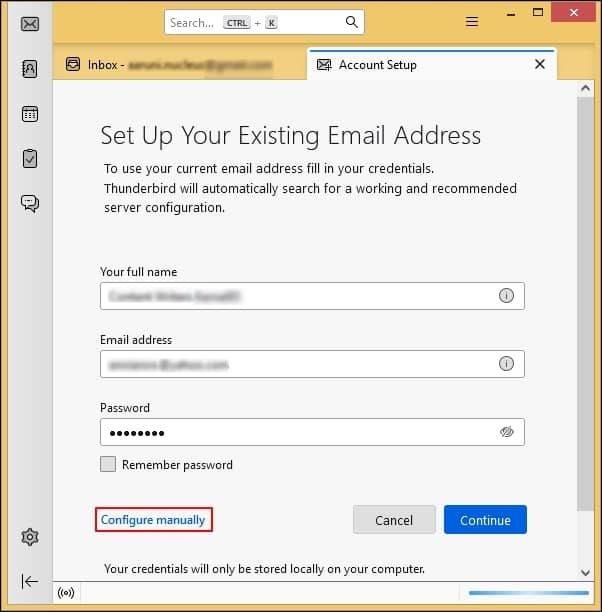Close the Account Setup tab
Viewport: 602px width, 612px height.
tap(540, 64)
